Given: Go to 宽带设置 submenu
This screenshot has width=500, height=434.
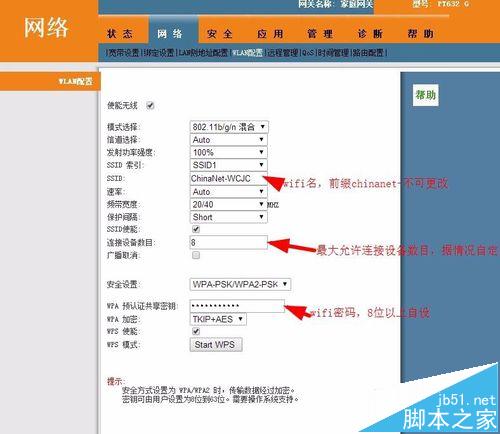Looking at the screenshot, I should point(124,53).
